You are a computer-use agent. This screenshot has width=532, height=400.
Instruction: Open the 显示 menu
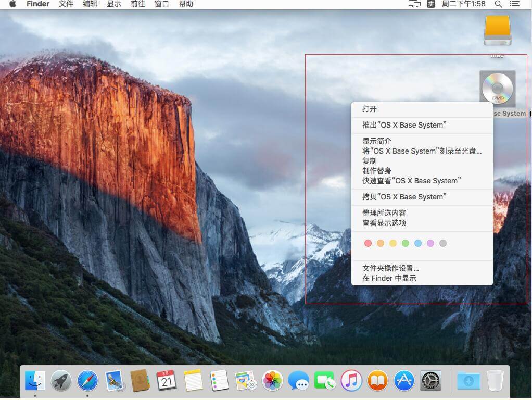[113, 4]
